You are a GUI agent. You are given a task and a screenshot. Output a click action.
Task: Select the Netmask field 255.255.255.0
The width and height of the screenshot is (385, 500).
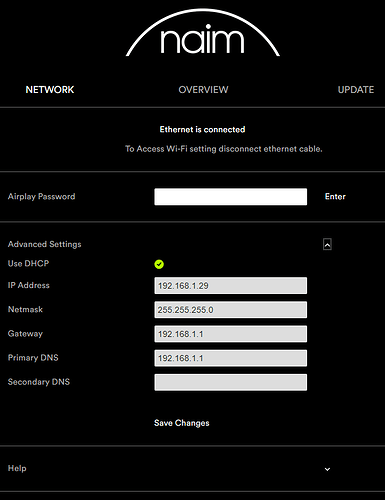click(x=231, y=310)
